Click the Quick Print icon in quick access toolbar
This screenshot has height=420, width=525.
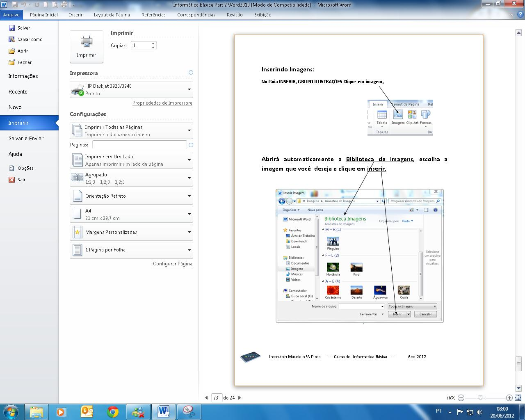pos(64,5)
